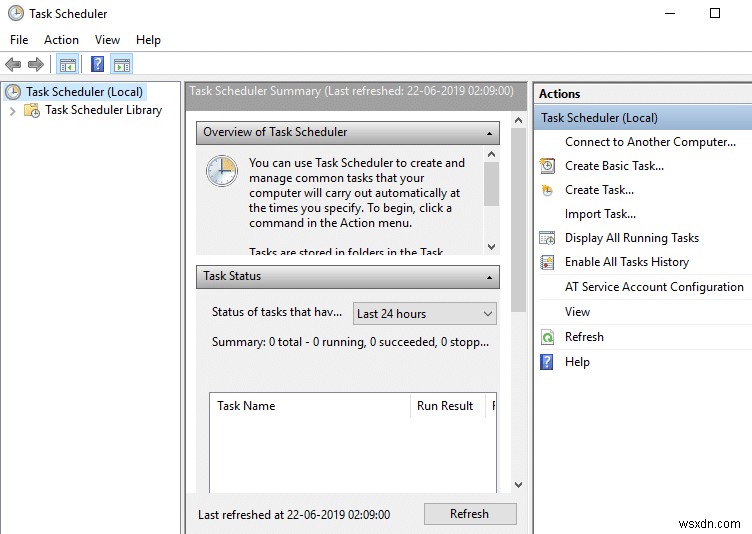The image size is (752, 534).
Task: Click the summary pane scroll down arrow
Action: coord(518,485)
